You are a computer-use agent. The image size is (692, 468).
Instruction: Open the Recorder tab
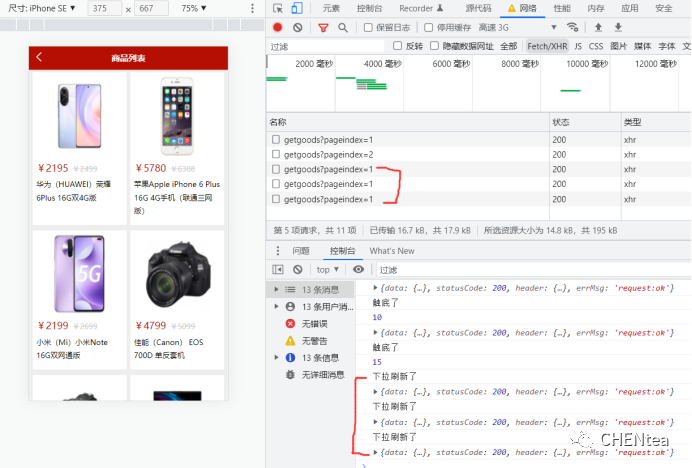[421, 8]
